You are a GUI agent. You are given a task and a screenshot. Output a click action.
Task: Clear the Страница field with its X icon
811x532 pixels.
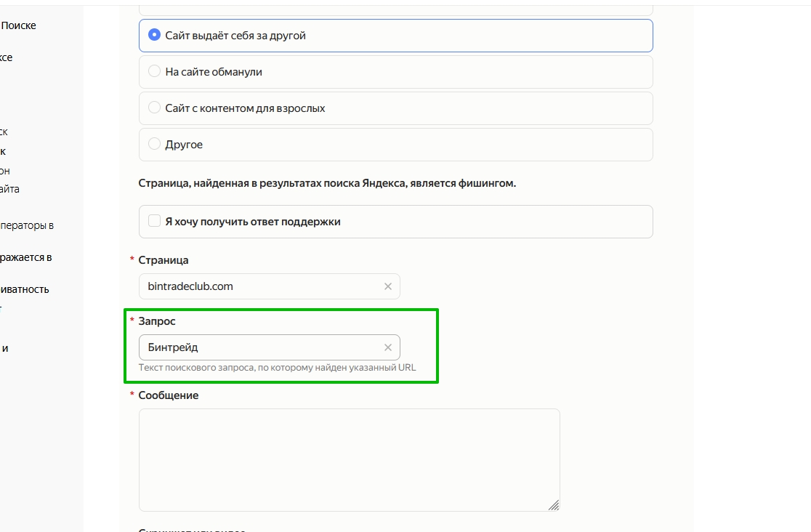(x=388, y=286)
